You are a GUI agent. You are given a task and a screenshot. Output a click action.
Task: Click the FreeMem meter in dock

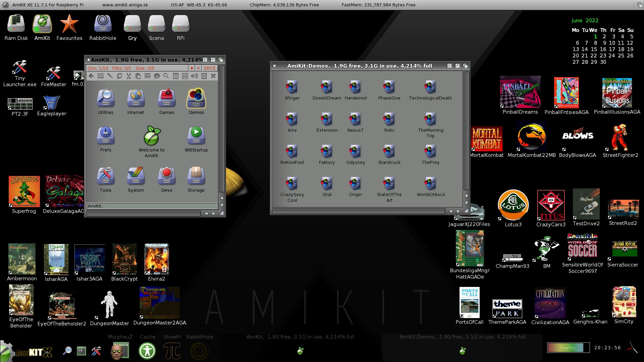click(569, 348)
